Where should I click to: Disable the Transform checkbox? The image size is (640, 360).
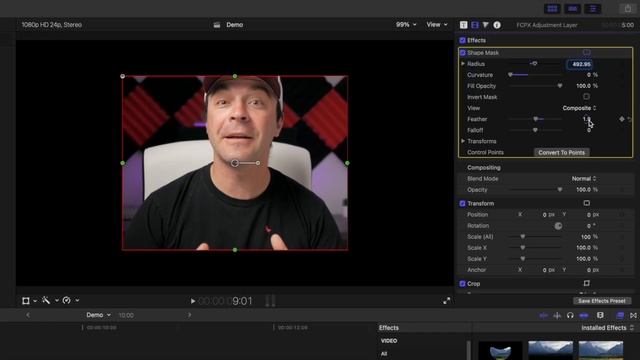462,203
